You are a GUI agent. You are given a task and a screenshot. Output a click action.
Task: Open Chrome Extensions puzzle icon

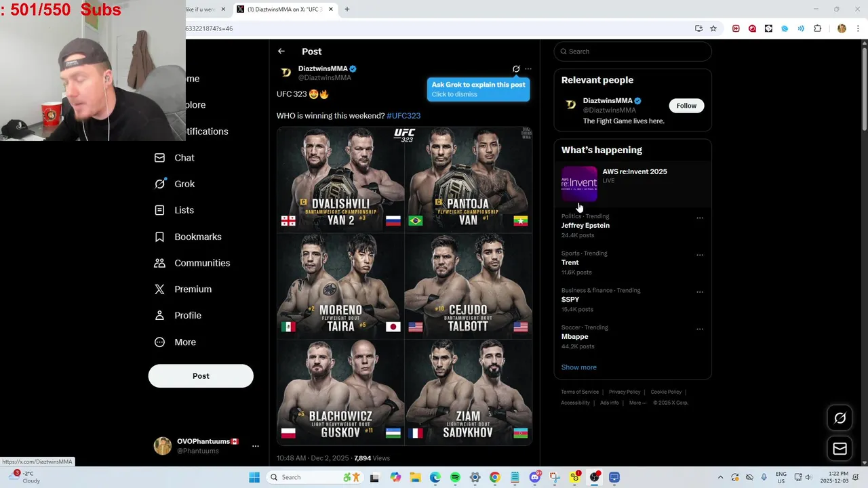[817, 28]
